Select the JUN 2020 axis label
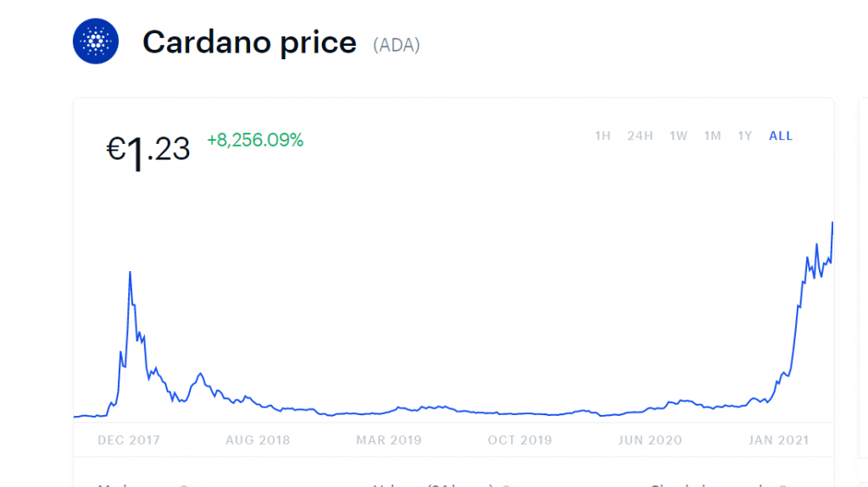Viewport: 868px width, 487px height. (650, 440)
